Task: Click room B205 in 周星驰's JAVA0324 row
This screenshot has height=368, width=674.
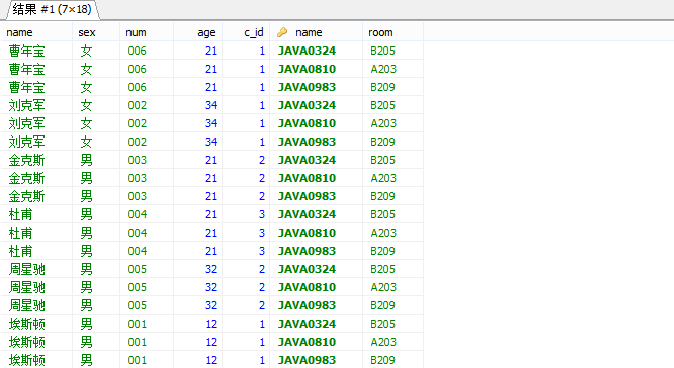Action: tap(383, 269)
